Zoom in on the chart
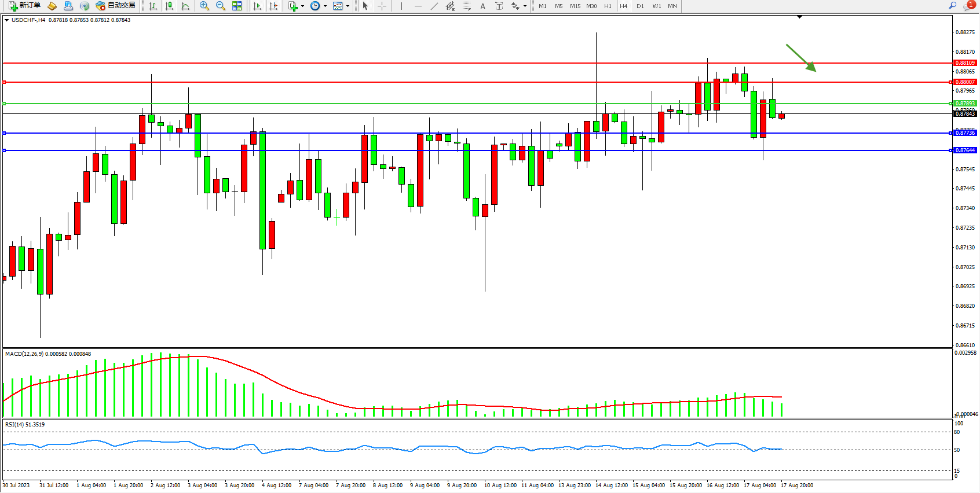This screenshot has height=493, width=980. click(x=204, y=6)
